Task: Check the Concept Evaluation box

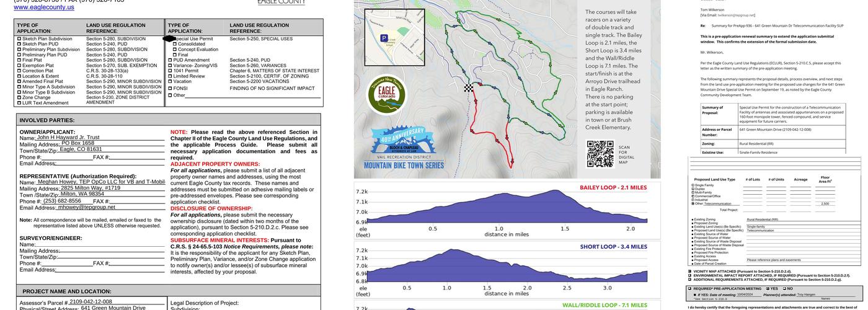Action: 175,49
